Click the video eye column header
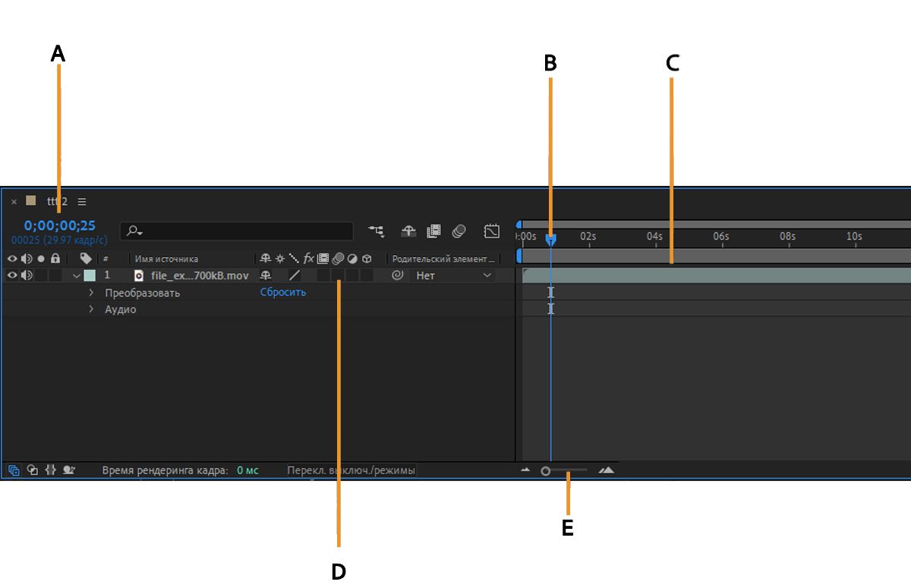Image resolution: width=911 pixels, height=588 pixels. click(12, 259)
